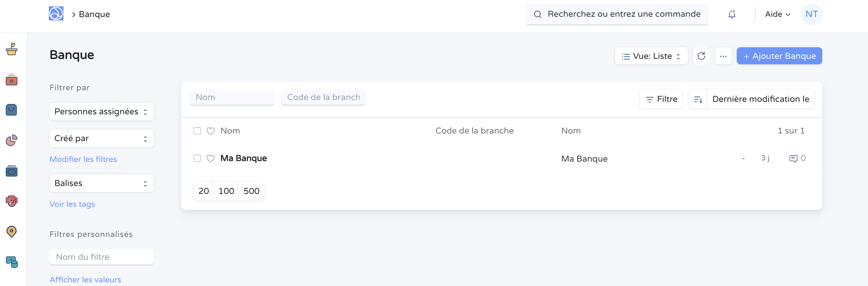Open the plant pot module in the sidebar
The height and width of the screenshot is (286, 868).
click(x=12, y=49)
